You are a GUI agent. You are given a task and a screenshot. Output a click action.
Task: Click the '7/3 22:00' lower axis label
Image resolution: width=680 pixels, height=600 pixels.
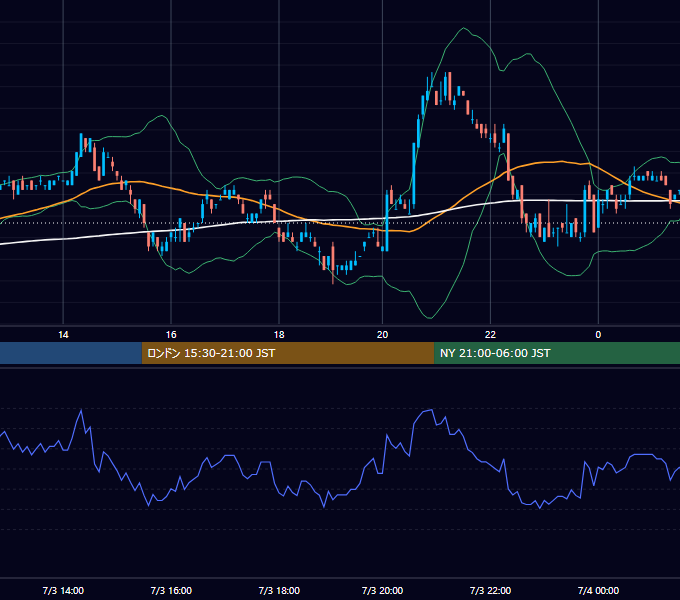pos(490,590)
